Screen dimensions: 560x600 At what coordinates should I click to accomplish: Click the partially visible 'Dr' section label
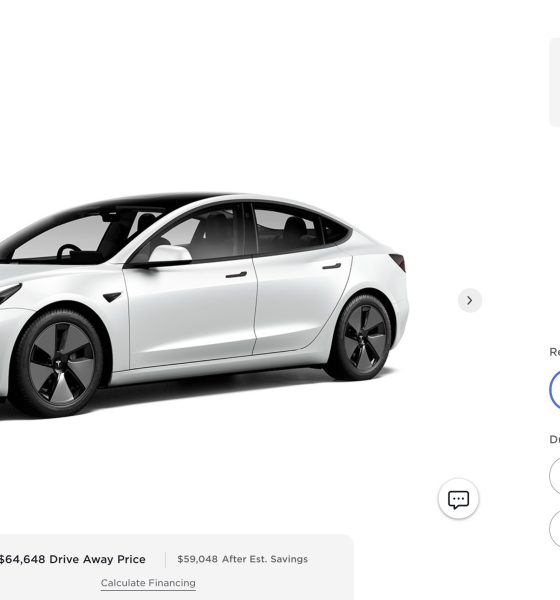pyautogui.click(x=555, y=439)
